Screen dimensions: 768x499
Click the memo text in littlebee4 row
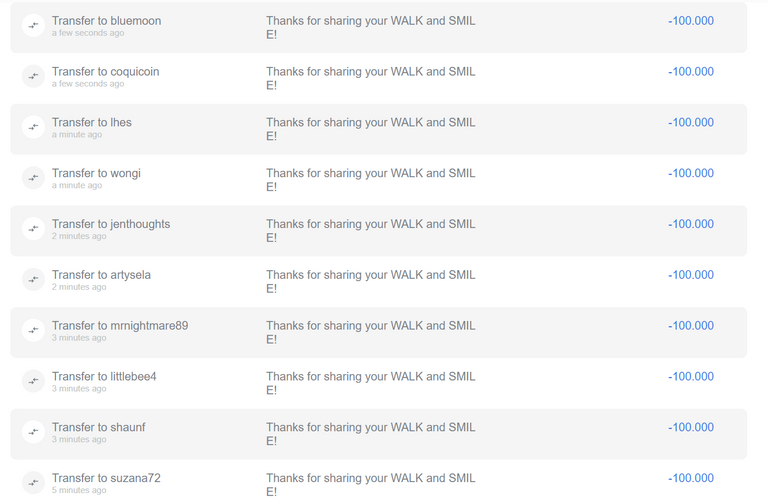point(371,383)
